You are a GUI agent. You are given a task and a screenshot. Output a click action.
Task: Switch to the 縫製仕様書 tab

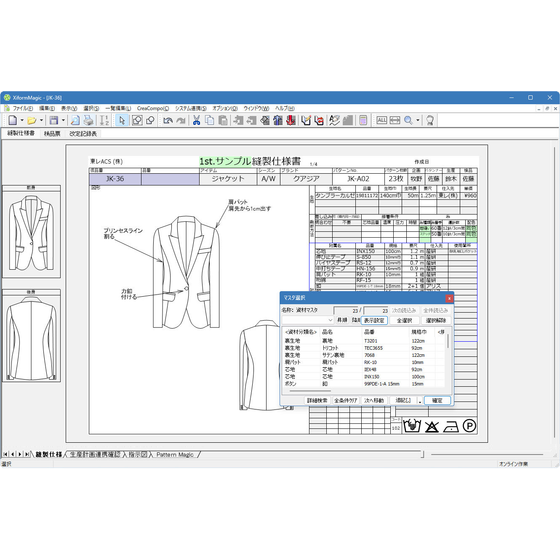click(21, 133)
